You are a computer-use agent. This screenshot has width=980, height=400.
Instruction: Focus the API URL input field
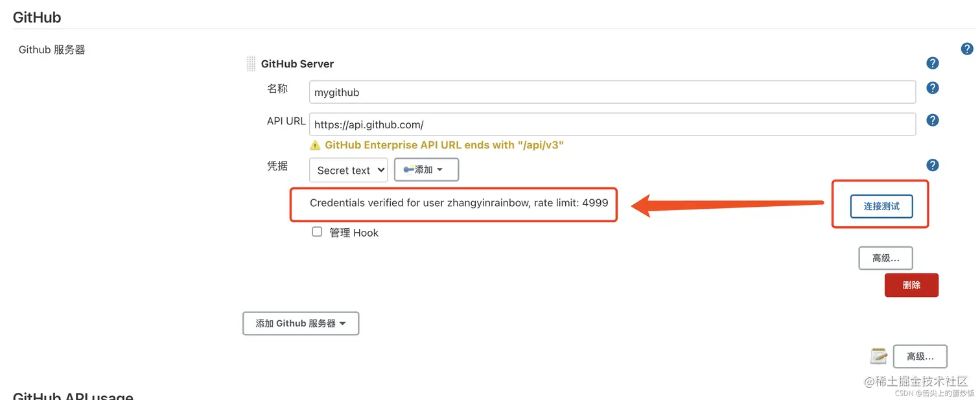pyautogui.click(x=612, y=124)
